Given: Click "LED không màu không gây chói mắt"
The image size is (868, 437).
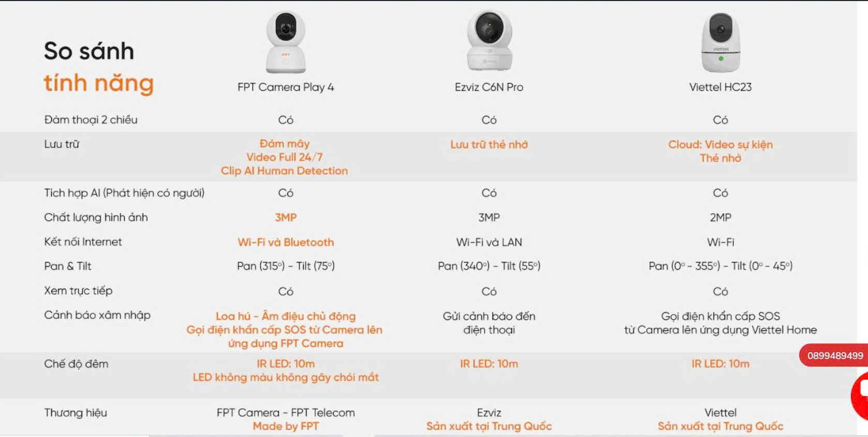Looking at the screenshot, I should pos(286,378).
